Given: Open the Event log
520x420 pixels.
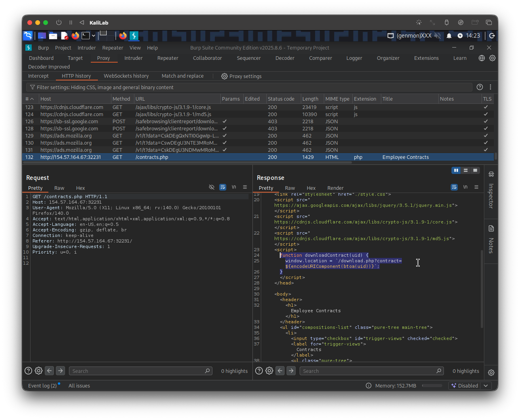Looking at the screenshot, I should coord(42,386).
